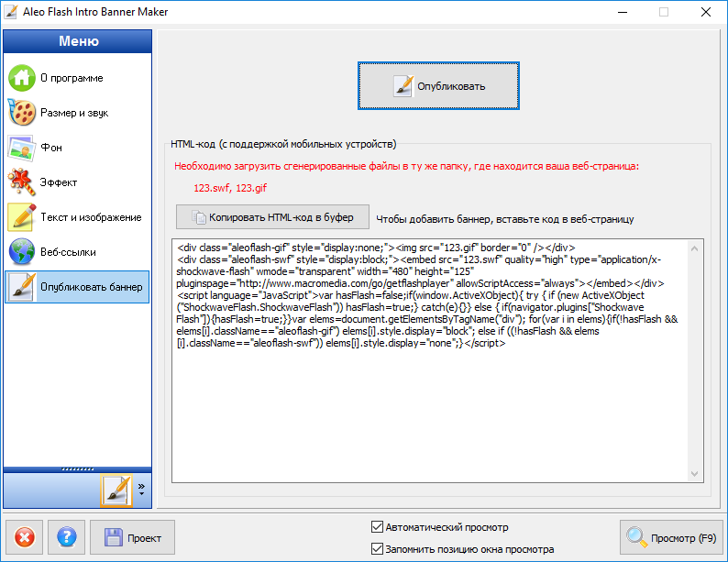
Task: Click the HTML code scrollbar down arrow
Action: pyautogui.click(x=695, y=473)
